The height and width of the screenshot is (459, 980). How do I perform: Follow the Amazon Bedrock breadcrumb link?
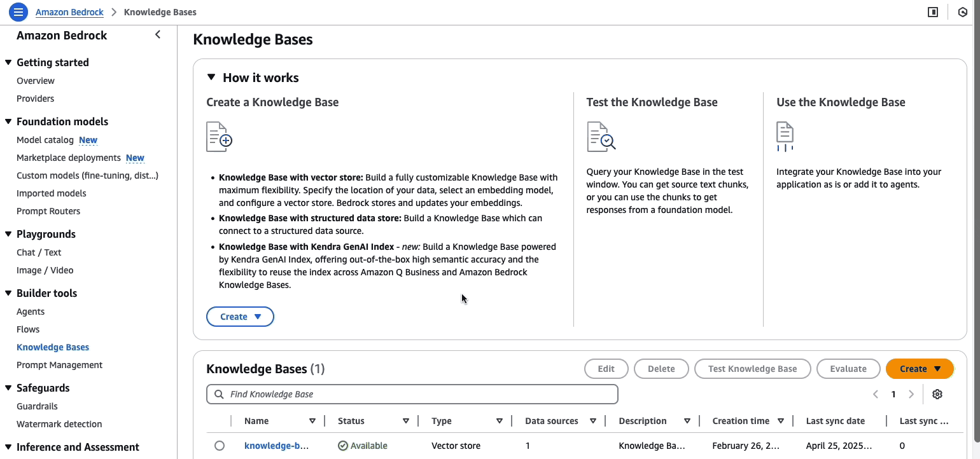coord(69,11)
